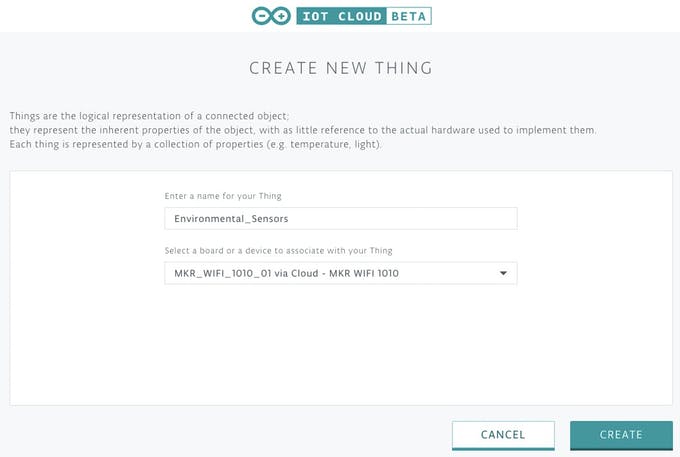Click the 'Each thing is represented' description line
The width and height of the screenshot is (680, 457).
[x=195, y=144]
